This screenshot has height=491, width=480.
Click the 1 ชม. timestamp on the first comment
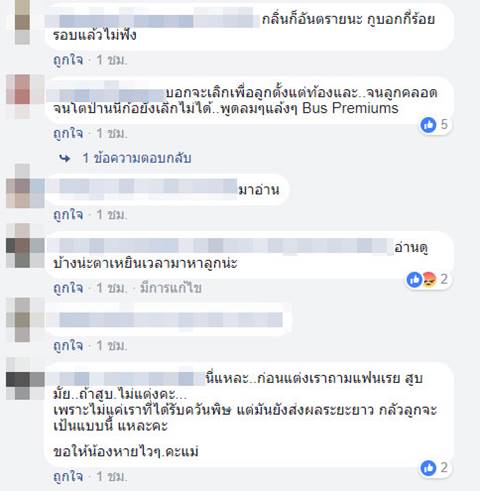tap(112, 60)
